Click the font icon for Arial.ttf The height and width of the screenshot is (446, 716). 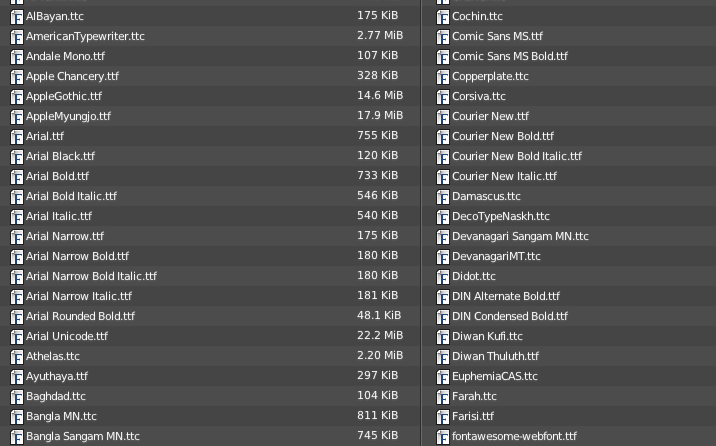point(17,137)
